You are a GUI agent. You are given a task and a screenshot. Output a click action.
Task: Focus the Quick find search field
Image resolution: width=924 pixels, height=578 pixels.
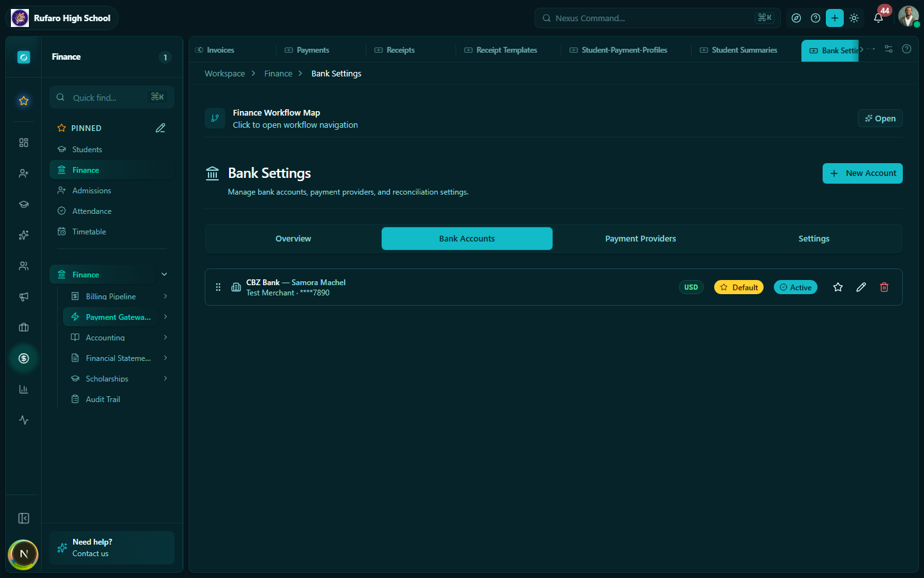[112, 97]
